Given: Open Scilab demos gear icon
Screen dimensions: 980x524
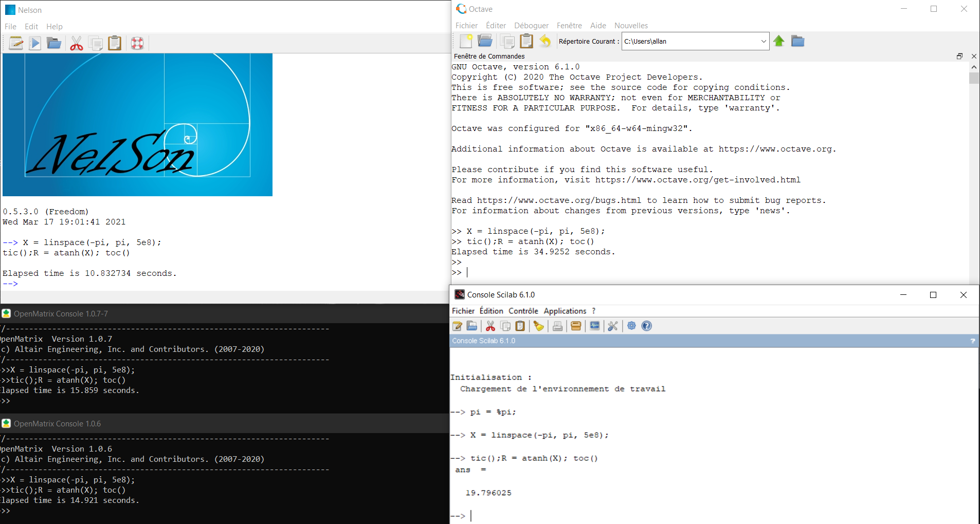Looking at the screenshot, I should pos(631,326).
